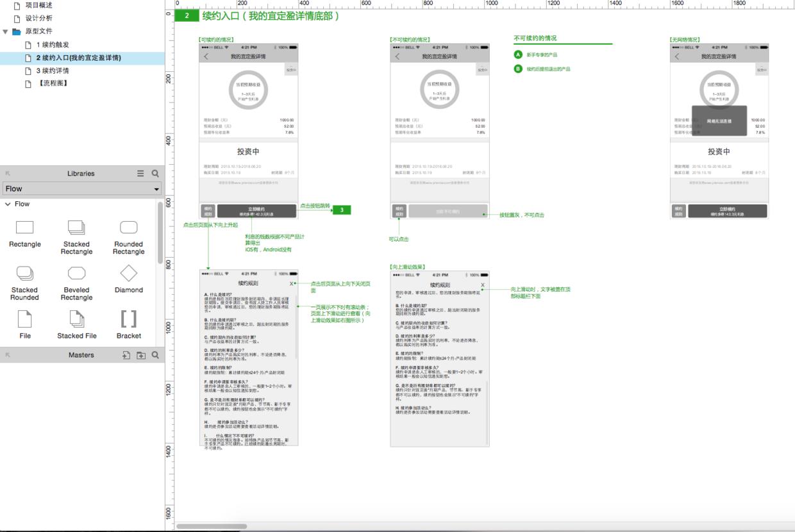Select the Beveled Rectangle shape
795x532 pixels.
76,274
